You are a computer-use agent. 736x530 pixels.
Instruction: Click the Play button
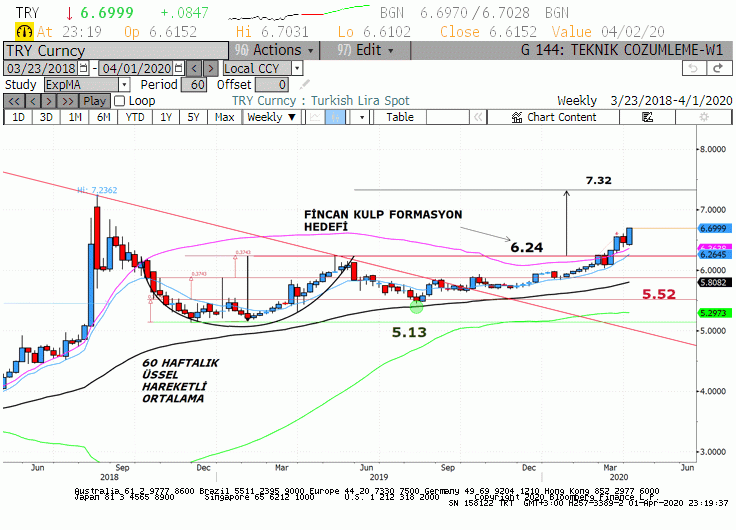pos(95,101)
